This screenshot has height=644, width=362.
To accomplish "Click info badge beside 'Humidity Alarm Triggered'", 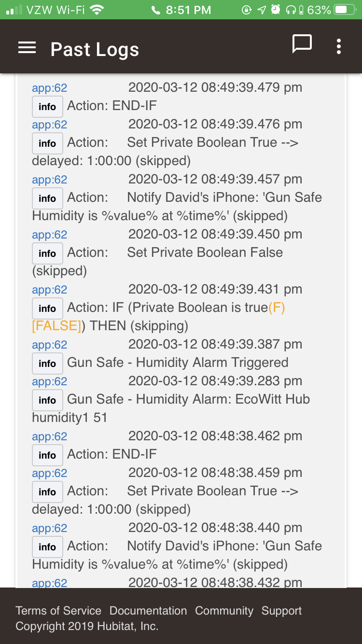I will (47, 364).
